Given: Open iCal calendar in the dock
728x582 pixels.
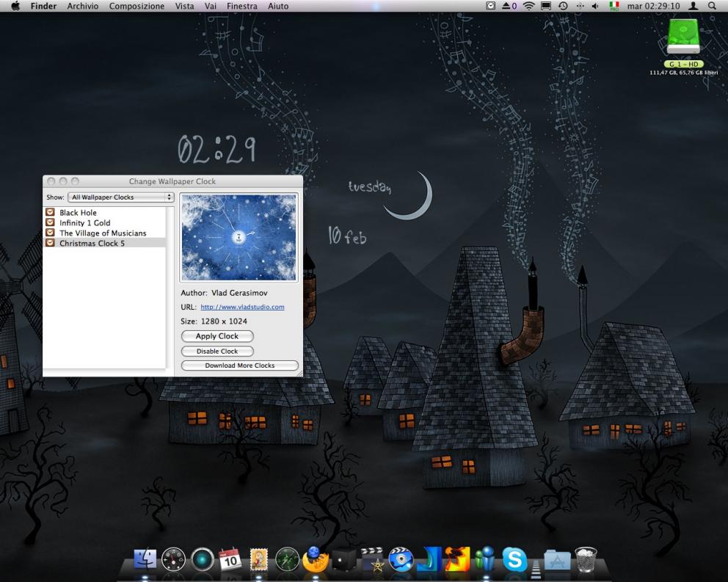Looking at the screenshot, I should (x=230, y=559).
